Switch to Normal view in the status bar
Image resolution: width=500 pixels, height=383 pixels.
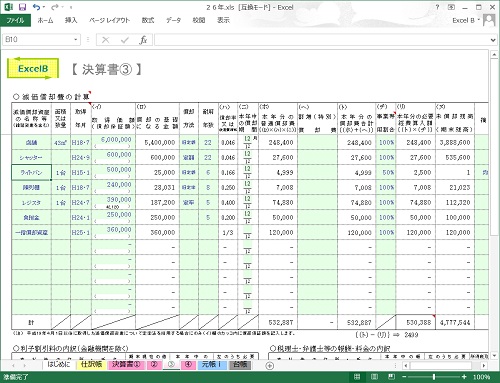(x=357, y=377)
